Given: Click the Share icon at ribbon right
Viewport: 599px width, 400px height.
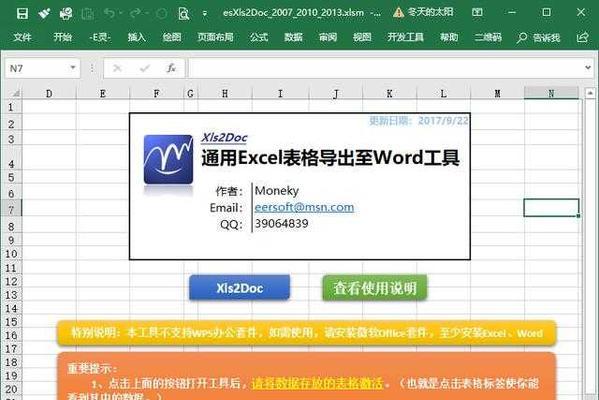Looking at the screenshot, I should (582, 37).
